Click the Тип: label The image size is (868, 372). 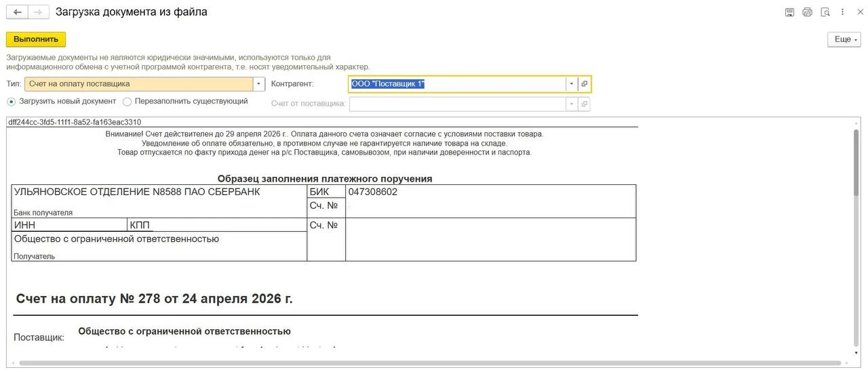pos(14,84)
